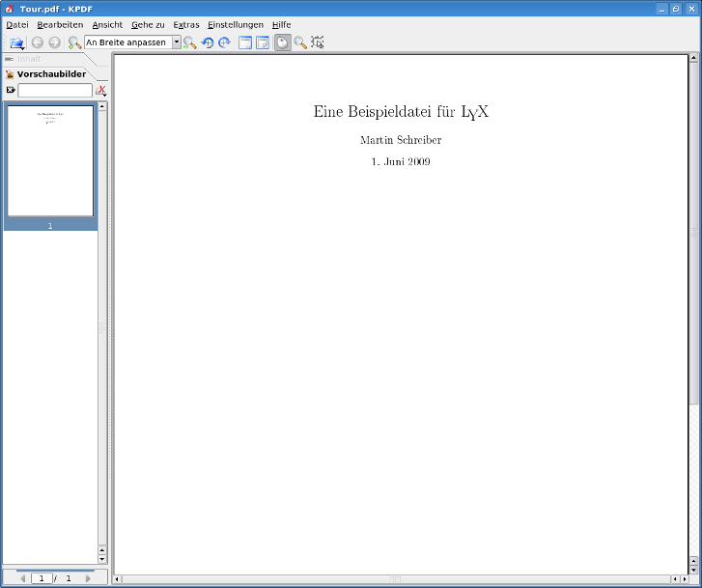Click document view bottom scroll down arrow
702x588 pixels.
point(693,570)
